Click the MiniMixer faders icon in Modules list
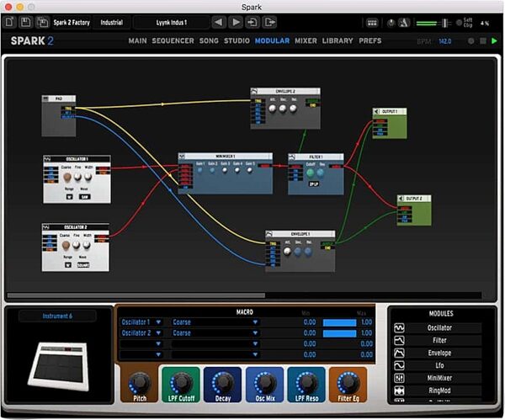 399,378
